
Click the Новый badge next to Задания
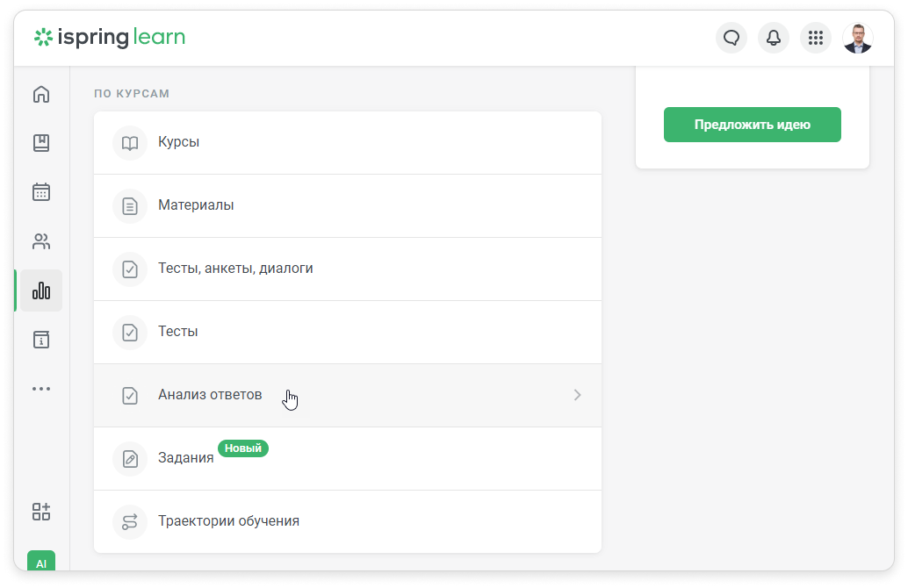pyautogui.click(x=243, y=448)
